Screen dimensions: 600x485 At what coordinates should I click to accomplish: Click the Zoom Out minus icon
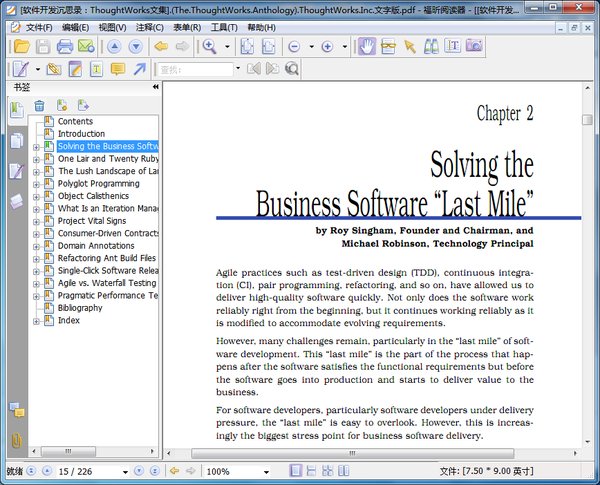[294, 46]
